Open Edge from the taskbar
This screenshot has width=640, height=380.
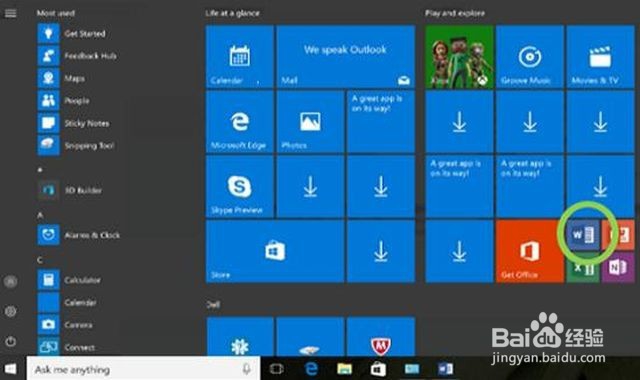click(x=311, y=369)
